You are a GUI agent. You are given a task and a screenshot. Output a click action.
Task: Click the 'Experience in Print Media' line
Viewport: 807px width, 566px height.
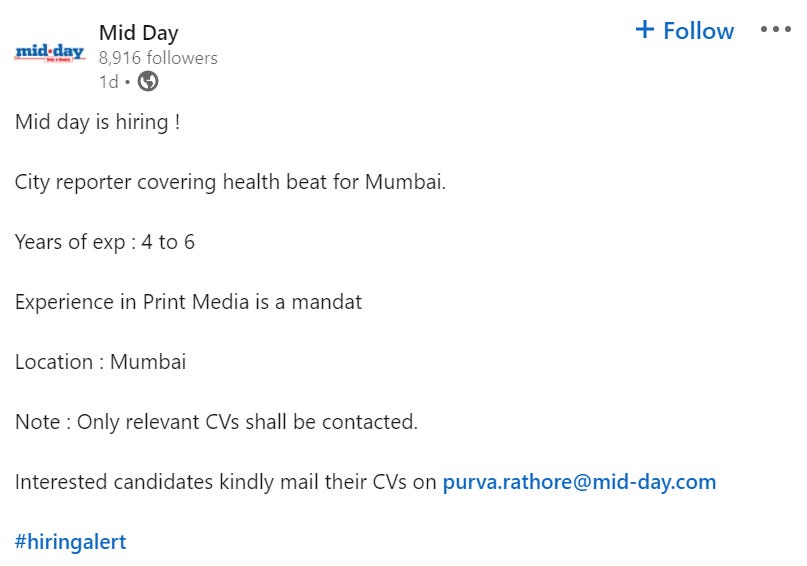point(188,302)
